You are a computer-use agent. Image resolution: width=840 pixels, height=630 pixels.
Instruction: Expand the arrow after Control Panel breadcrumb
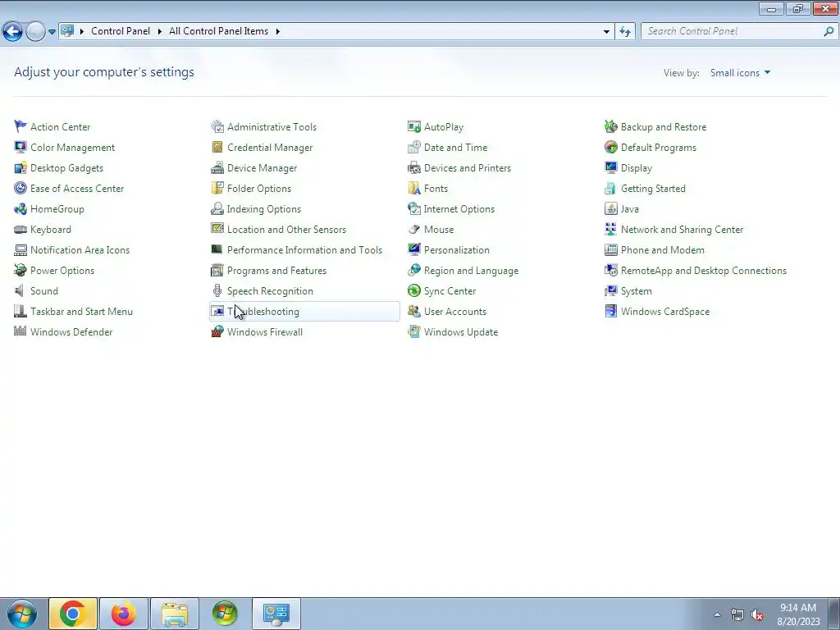tap(160, 31)
